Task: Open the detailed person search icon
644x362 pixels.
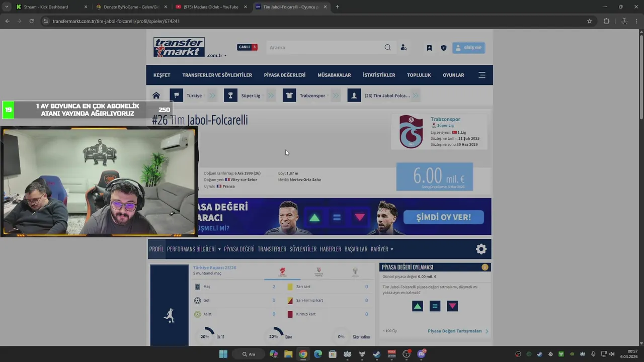Action: pyautogui.click(x=404, y=48)
